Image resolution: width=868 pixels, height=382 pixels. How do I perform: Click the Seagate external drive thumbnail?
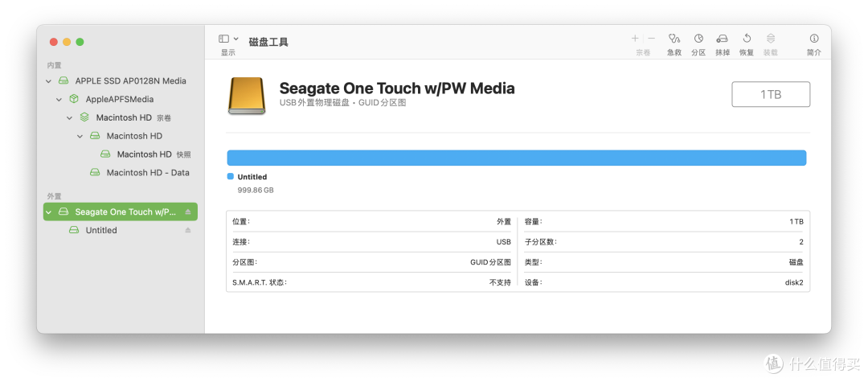coord(247,96)
